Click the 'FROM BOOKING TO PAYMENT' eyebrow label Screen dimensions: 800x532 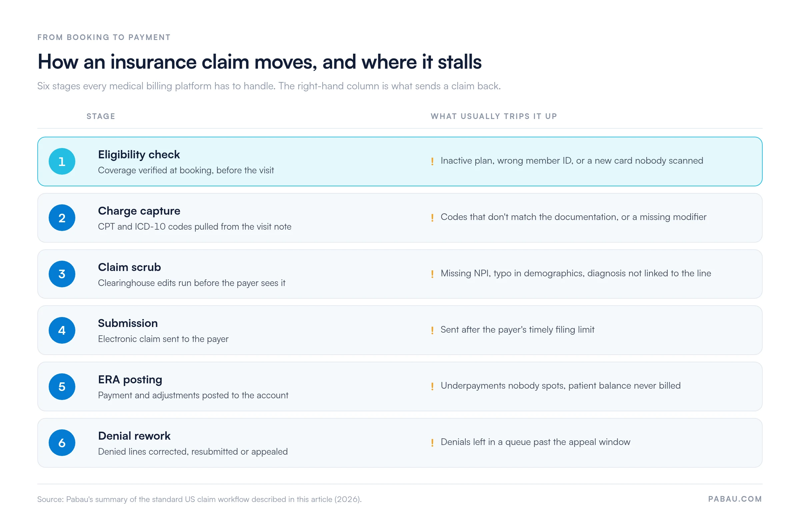click(104, 37)
